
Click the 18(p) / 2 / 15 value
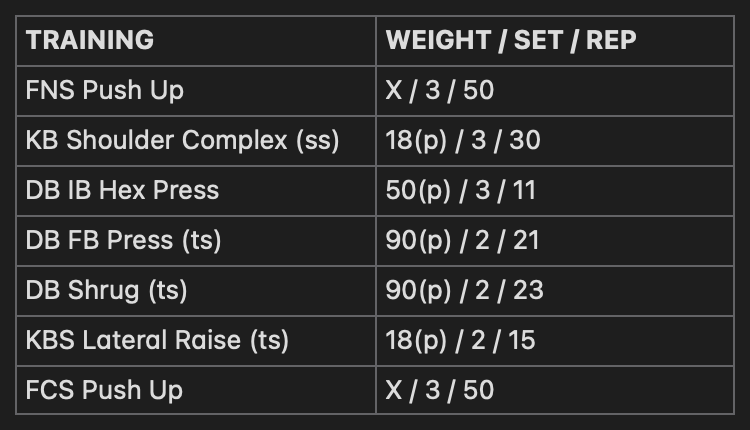[x=460, y=341]
